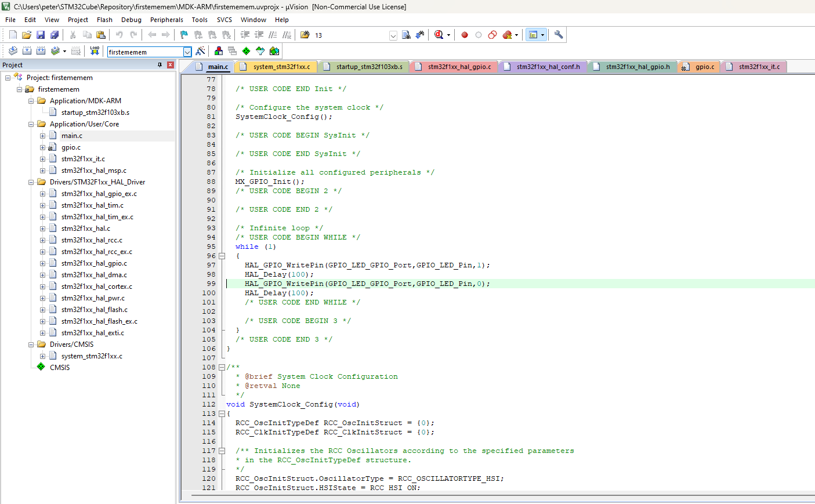Viewport: 815px width, 504px height.
Task: Open Manage Project Items with the colored blocks icon
Action: coord(219,51)
